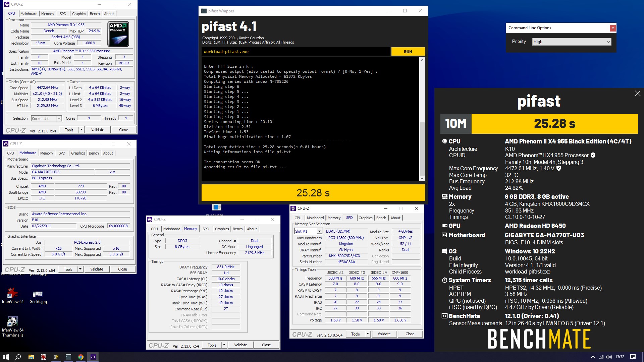Screen dimensions: 644x362
Task: Click CPU-Z icon in SPD window title
Action: pos(293,208)
